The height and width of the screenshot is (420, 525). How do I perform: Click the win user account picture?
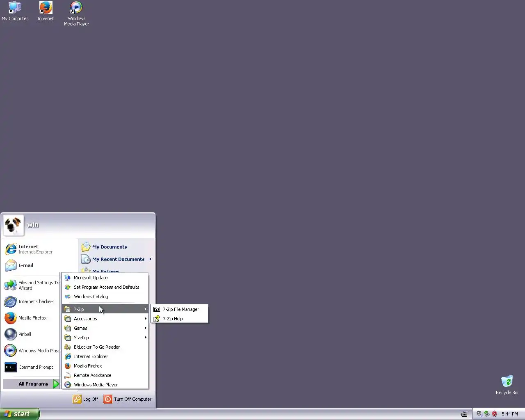click(14, 225)
